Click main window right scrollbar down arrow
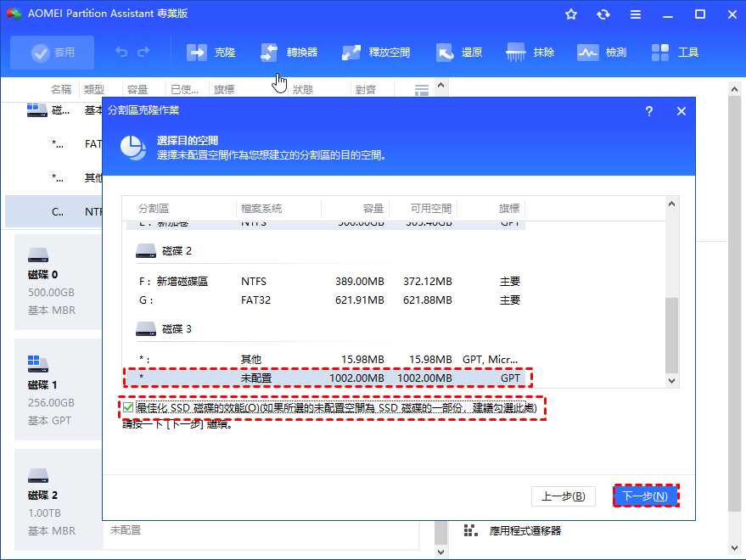Screen dimensions: 746x560 pos(734,548)
